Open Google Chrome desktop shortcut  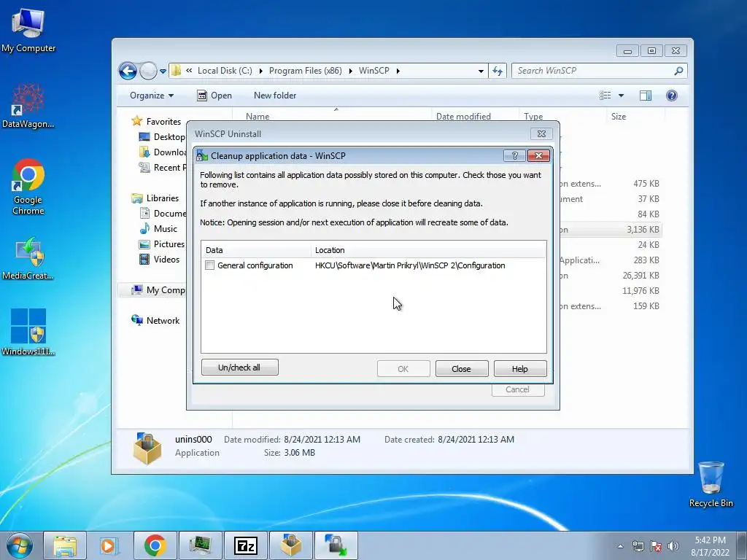point(28,187)
